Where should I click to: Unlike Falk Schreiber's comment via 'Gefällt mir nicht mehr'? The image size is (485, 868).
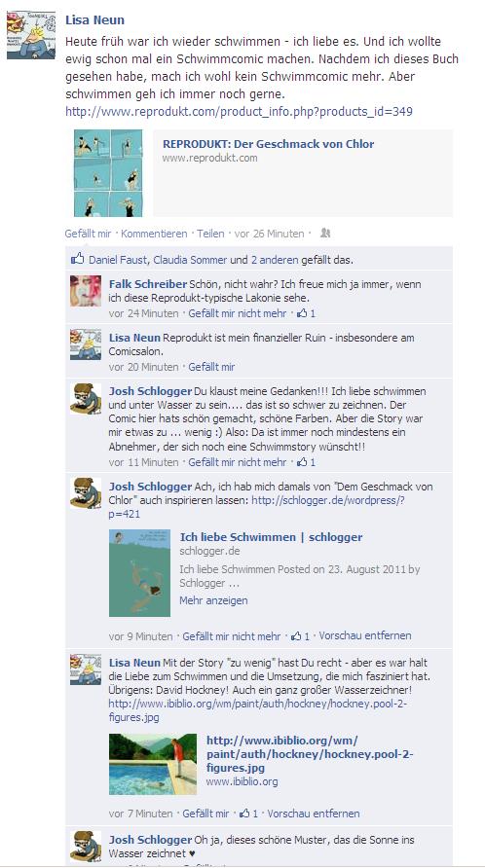[x=238, y=313]
